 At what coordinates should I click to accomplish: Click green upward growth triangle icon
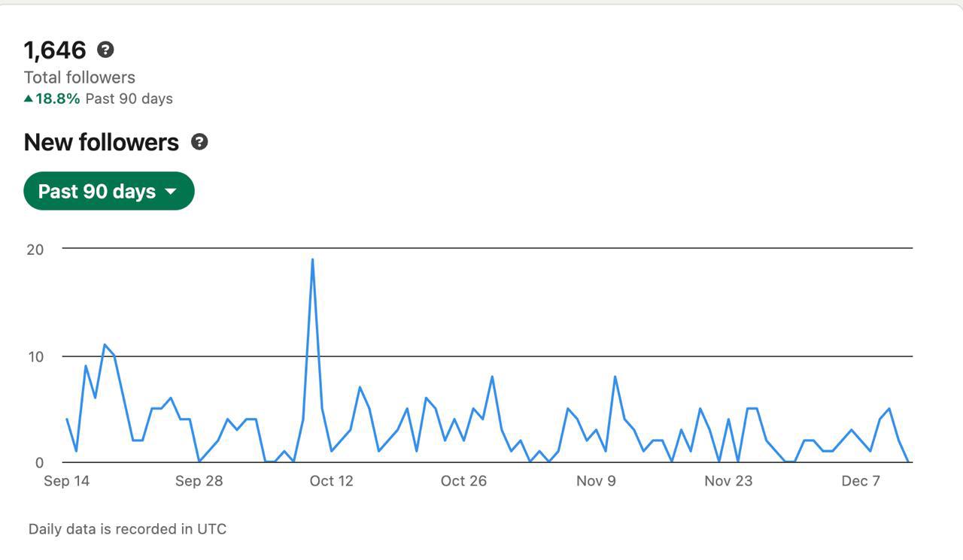[x=29, y=98]
